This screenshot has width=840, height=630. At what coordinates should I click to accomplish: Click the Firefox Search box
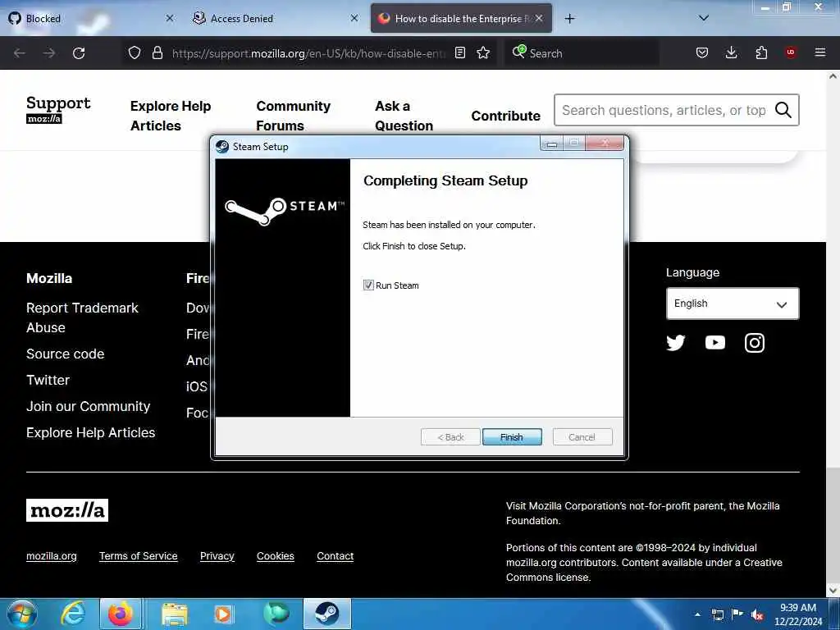[x=582, y=53]
